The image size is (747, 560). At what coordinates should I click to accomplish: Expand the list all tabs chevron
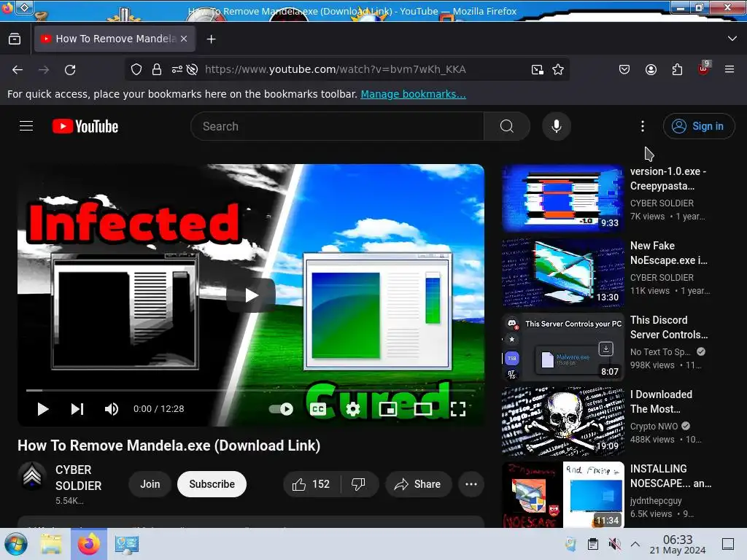pyautogui.click(x=732, y=39)
